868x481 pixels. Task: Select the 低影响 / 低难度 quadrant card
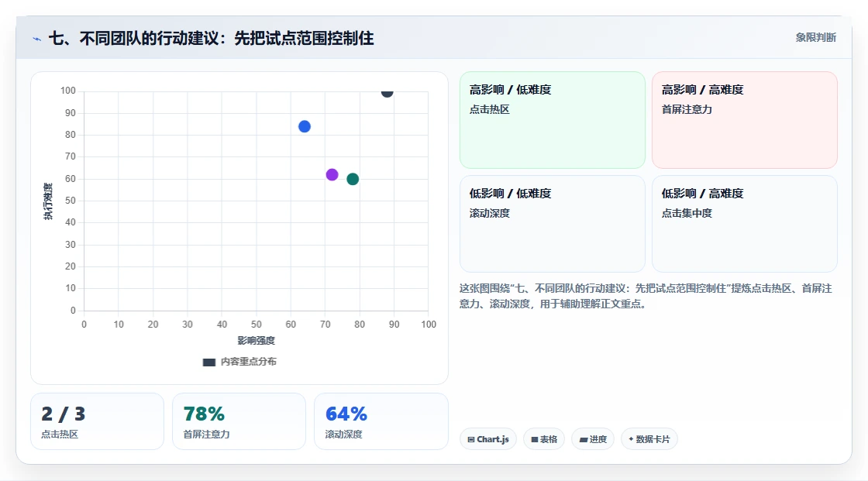(x=553, y=224)
